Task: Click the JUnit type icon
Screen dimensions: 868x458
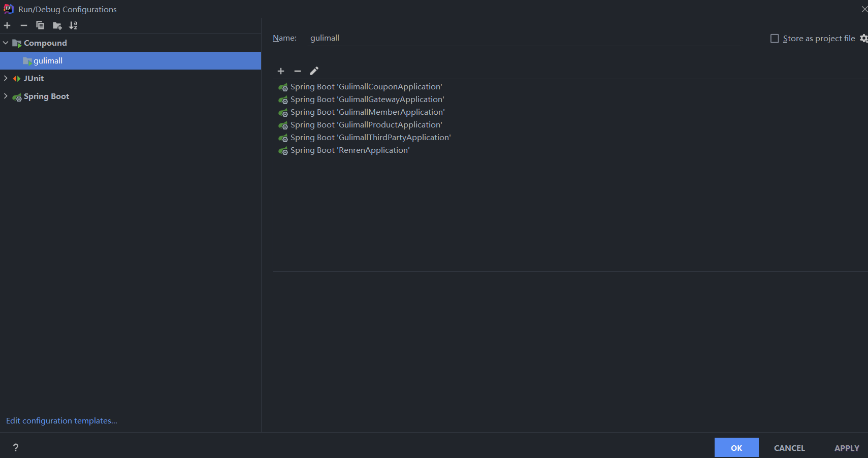Action: 17,79
